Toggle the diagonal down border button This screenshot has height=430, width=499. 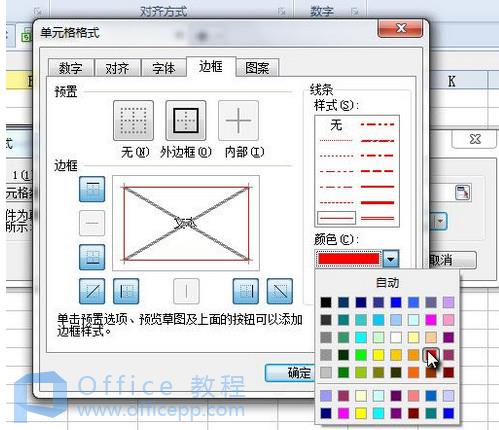click(x=280, y=291)
